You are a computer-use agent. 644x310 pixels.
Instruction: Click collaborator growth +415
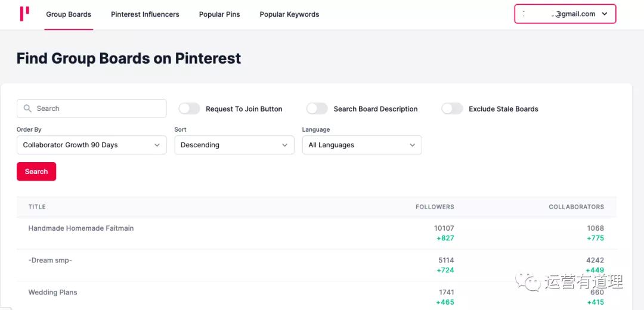click(595, 302)
